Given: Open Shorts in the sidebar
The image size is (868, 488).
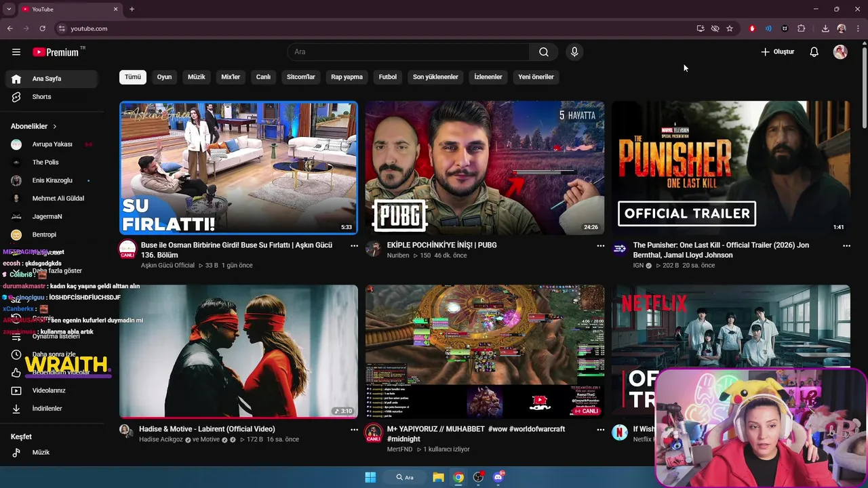Looking at the screenshot, I should coord(52,97).
